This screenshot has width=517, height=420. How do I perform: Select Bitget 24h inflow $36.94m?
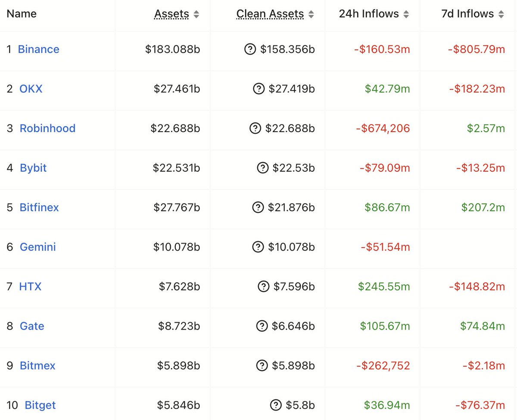click(387, 405)
